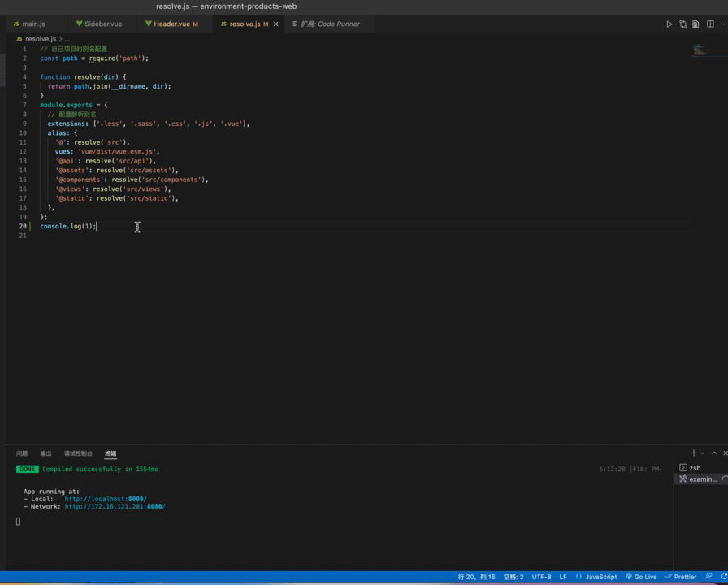Click the module.exports = { line
This screenshot has width=728, height=585.
tap(74, 105)
